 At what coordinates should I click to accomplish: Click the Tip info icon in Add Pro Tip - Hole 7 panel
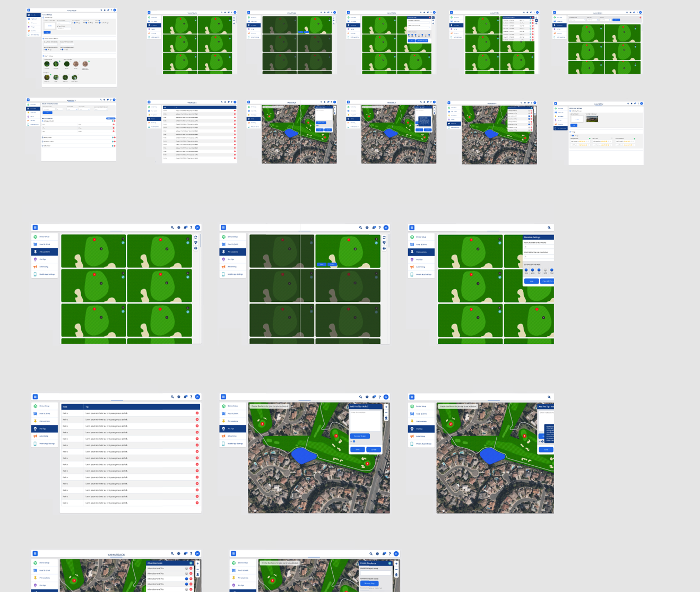tap(355, 441)
